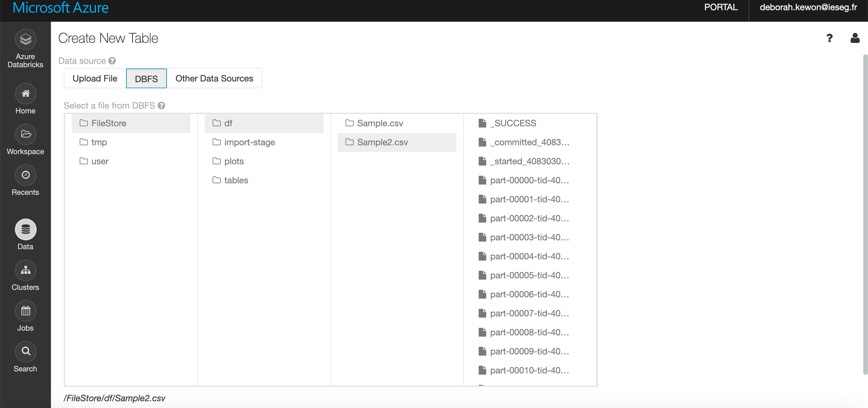868x408 pixels.
Task: Select the _SUCCESS file
Action: [x=513, y=123]
